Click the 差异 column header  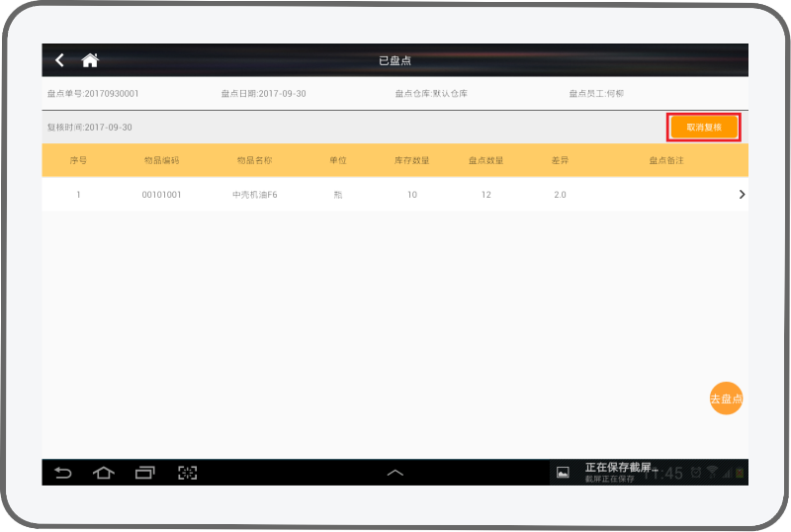click(x=560, y=160)
